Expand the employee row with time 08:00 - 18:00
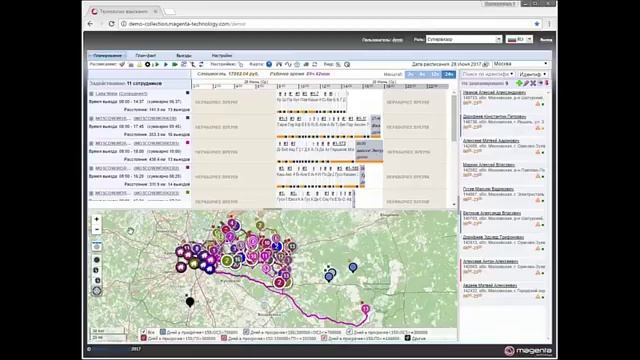The height and width of the screenshot is (360, 640). click(91, 144)
